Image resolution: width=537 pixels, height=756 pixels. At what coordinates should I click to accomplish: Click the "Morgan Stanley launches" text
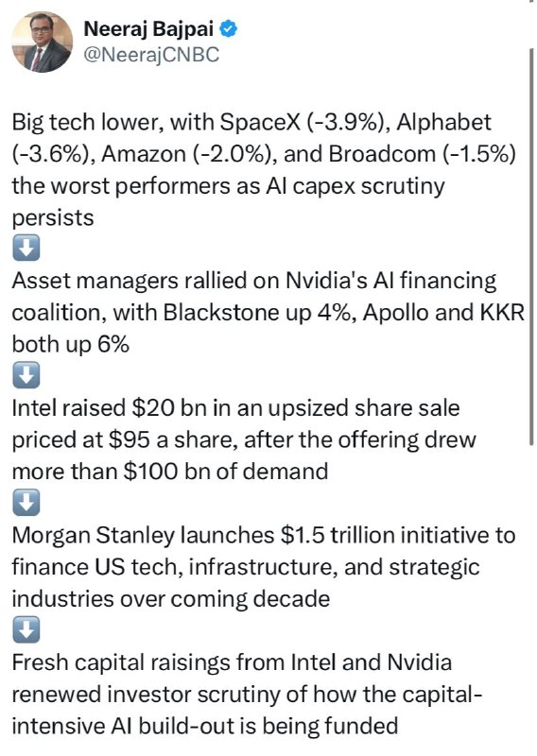point(141,535)
